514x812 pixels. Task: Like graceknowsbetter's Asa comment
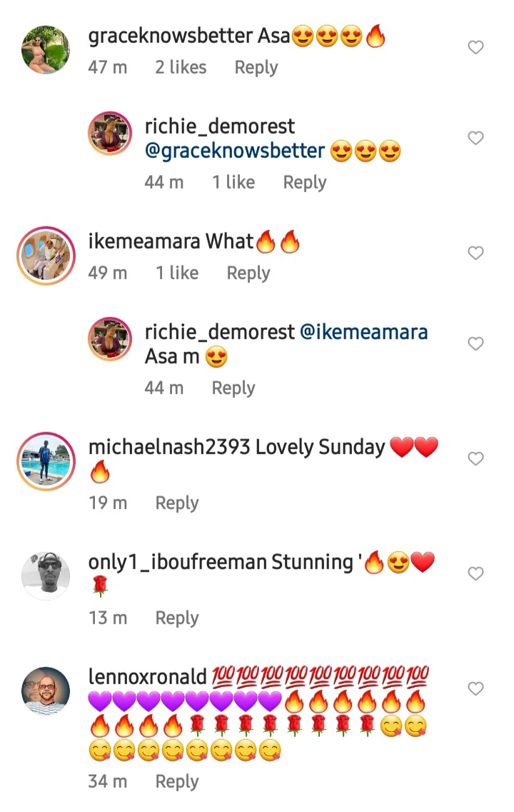[x=475, y=48]
